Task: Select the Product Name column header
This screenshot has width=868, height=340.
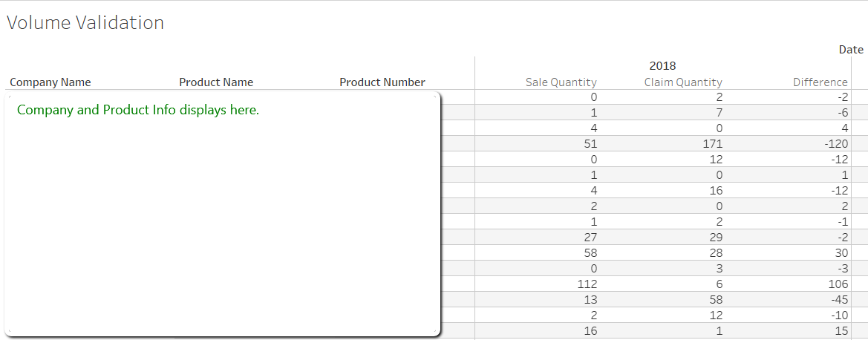Action: [x=216, y=82]
